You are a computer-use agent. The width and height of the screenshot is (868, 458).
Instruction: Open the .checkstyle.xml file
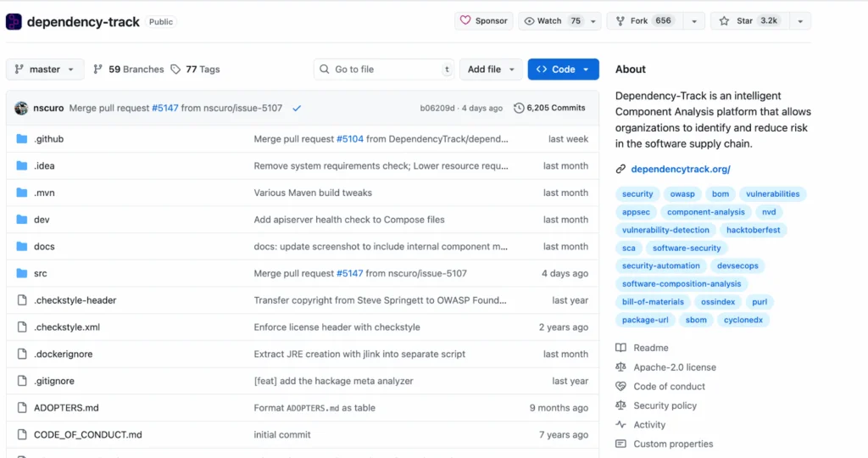coord(67,327)
